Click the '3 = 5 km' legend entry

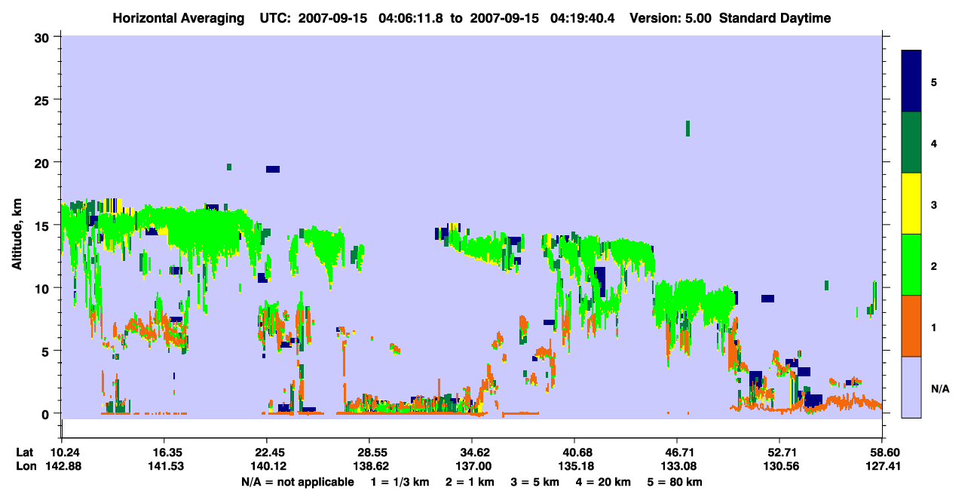538,481
